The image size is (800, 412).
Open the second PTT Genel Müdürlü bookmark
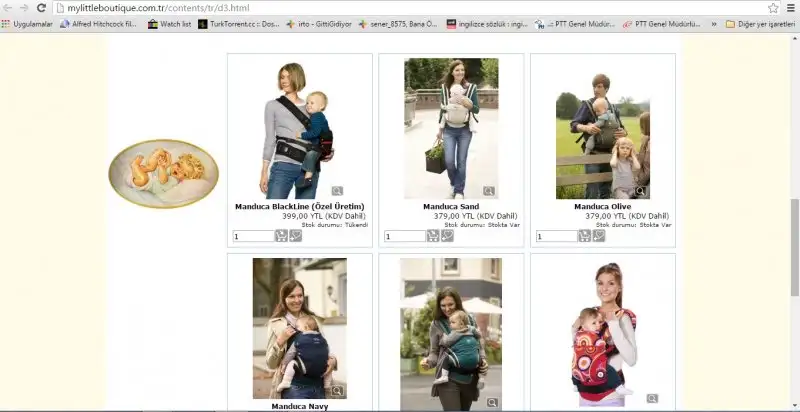coord(662,24)
